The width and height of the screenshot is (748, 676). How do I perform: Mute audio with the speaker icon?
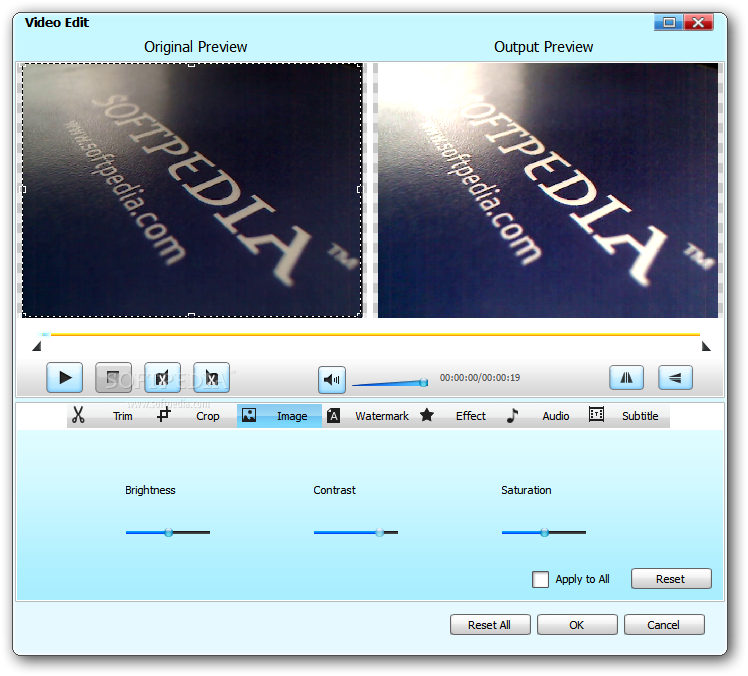pos(332,380)
